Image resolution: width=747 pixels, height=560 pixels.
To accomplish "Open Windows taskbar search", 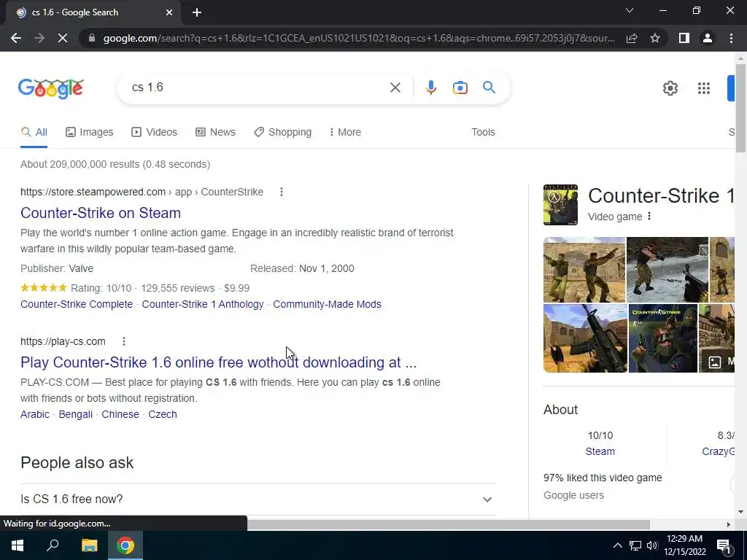I will (53, 545).
